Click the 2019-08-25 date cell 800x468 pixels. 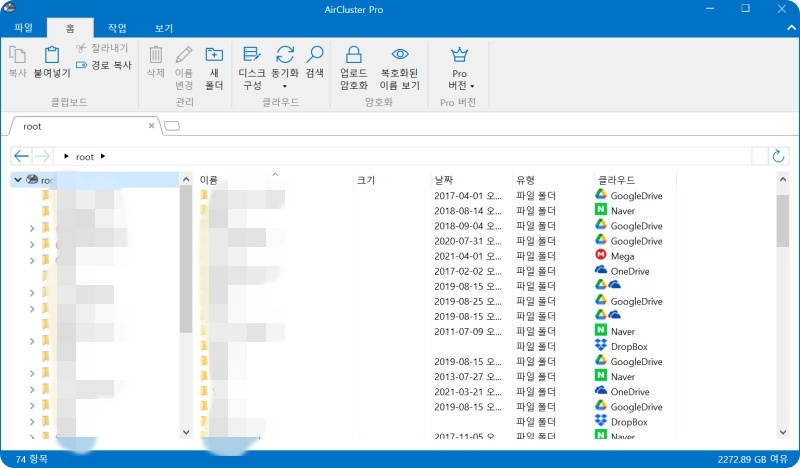(468, 301)
